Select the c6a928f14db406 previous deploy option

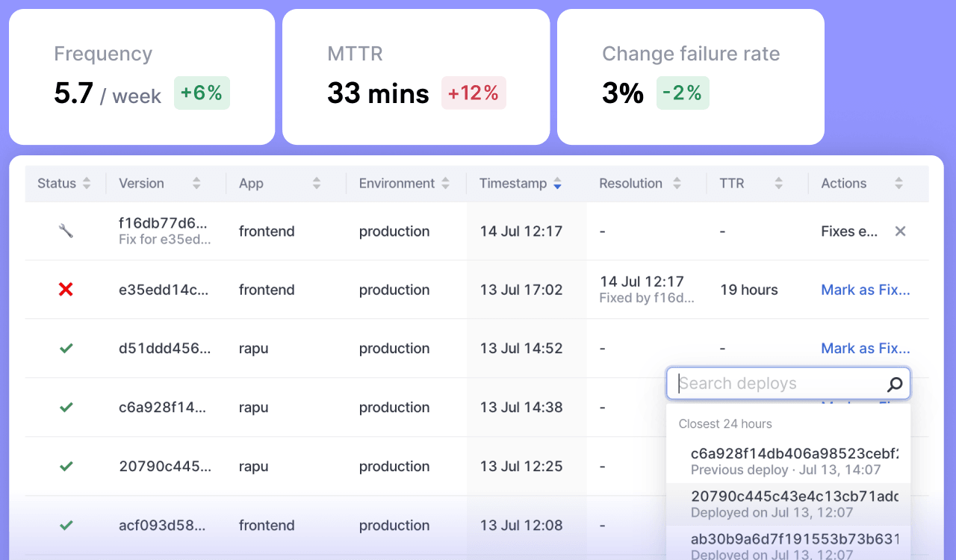point(788,461)
